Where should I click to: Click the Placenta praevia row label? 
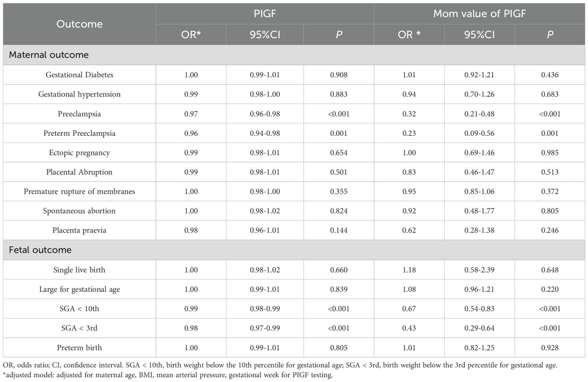(x=79, y=230)
